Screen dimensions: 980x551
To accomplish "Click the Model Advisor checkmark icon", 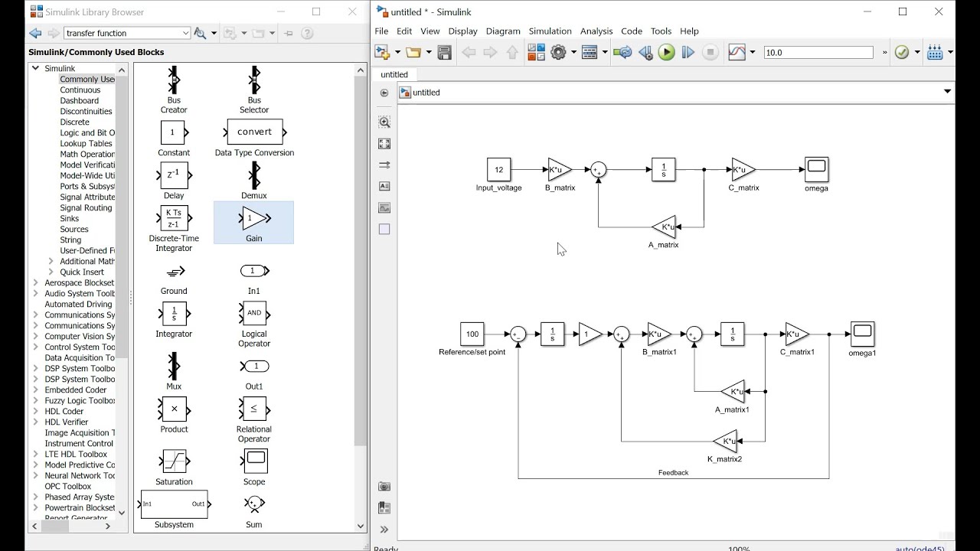I will (x=901, y=52).
